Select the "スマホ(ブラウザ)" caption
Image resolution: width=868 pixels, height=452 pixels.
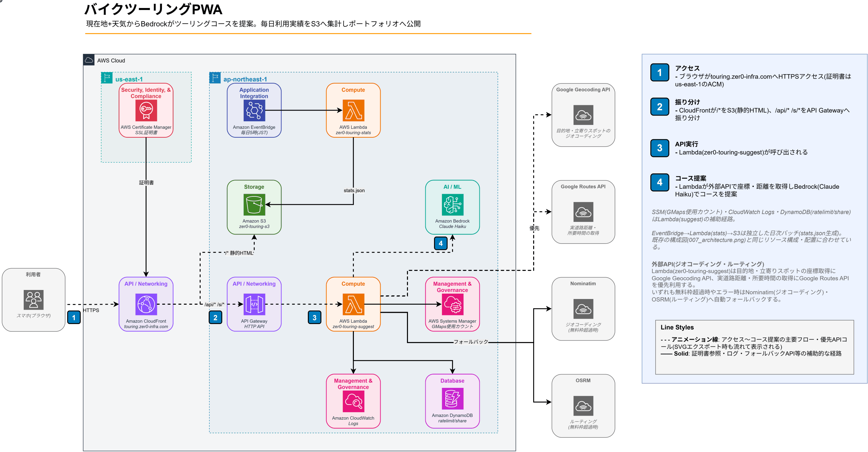pyautogui.click(x=34, y=316)
